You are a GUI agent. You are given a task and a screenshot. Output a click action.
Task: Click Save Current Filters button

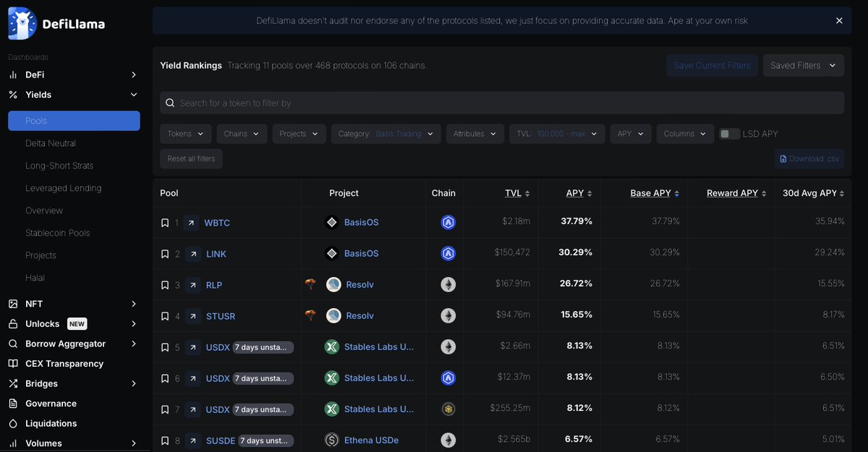pos(712,65)
